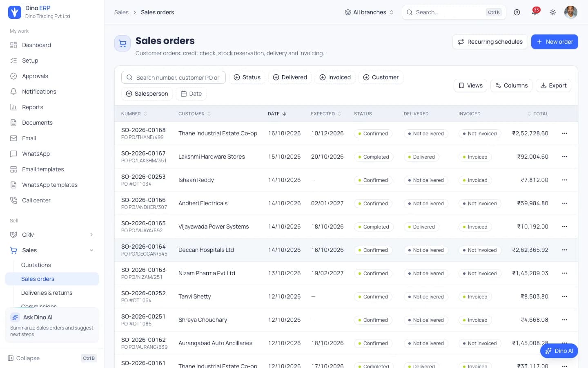Screen dimensions: 588x368
Task: Collapse the Sales sidebar section
Action: pos(52,250)
